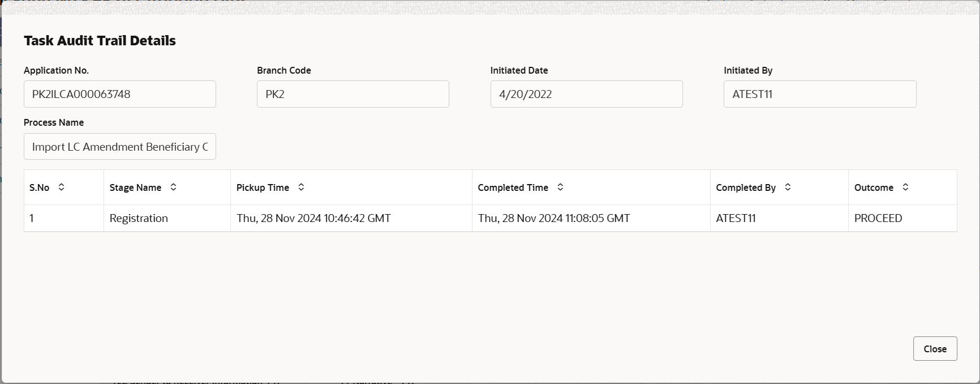Select the 11:08:05 GMT completed time cell
The width and height of the screenshot is (980, 384).
[x=554, y=218]
